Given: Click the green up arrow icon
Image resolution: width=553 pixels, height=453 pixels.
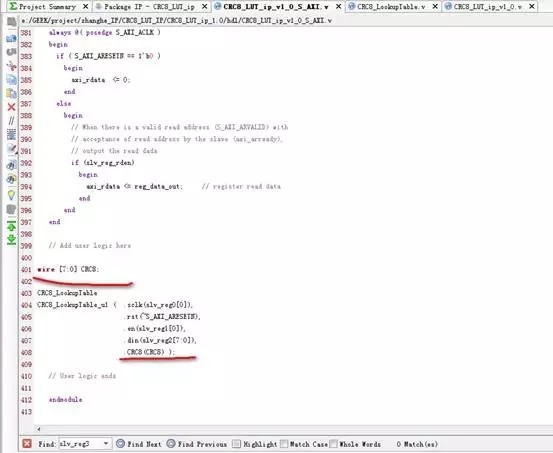Looking at the screenshot, I should tap(11, 226).
